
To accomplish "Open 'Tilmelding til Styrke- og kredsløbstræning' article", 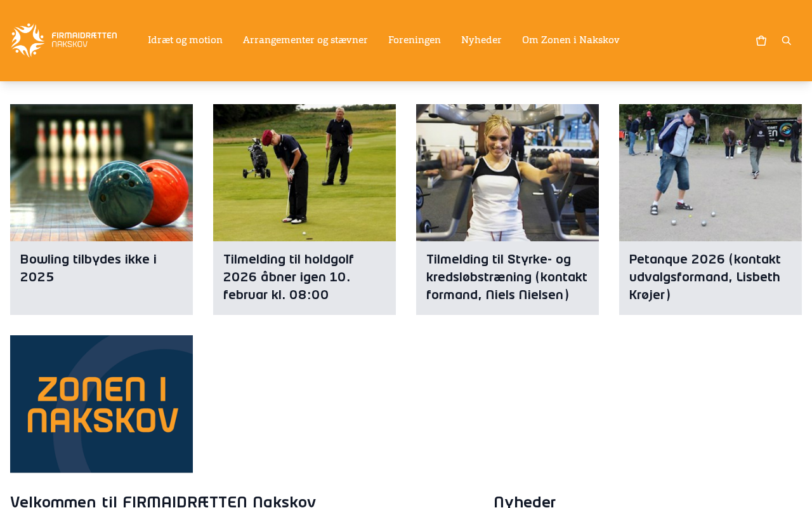I will pyautogui.click(x=507, y=277).
